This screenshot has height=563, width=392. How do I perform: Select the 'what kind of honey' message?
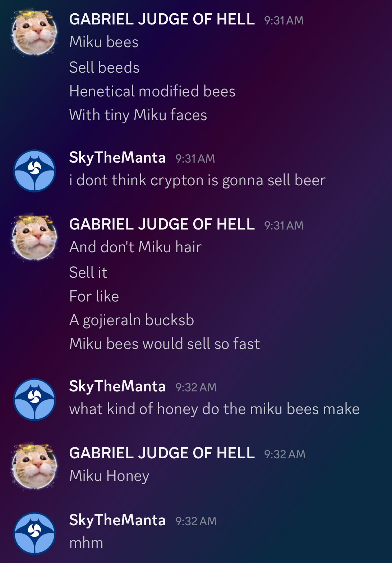[x=214, y=409]
